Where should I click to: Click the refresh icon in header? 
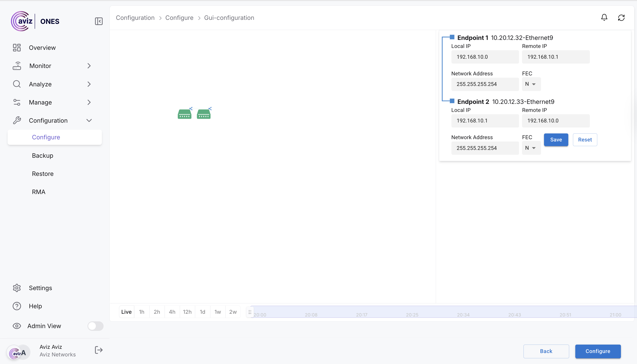point(621,18)
